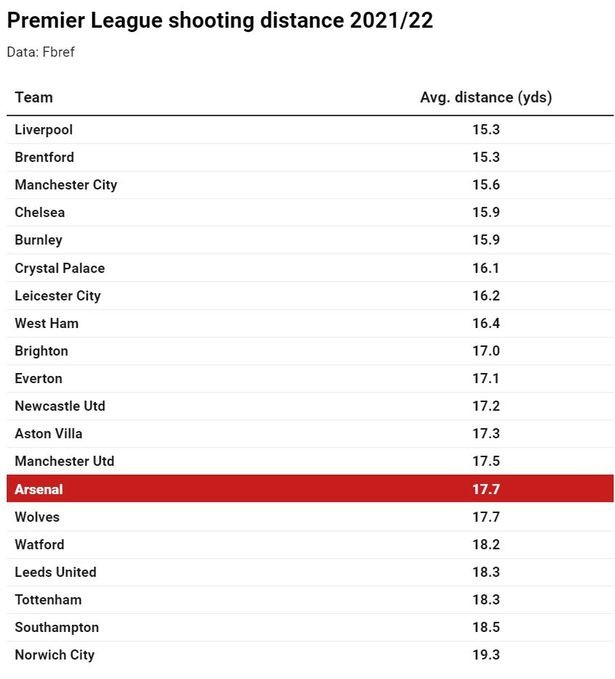615x679 pixels.
Task: Click the Avg. distance (yds) column header
Action: [x=486, y=97]
